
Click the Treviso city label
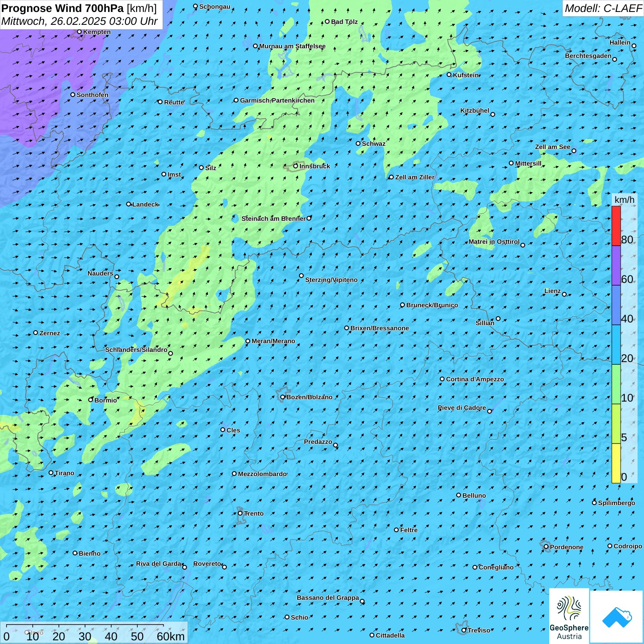pyautogui.click(x=479, y=630)
